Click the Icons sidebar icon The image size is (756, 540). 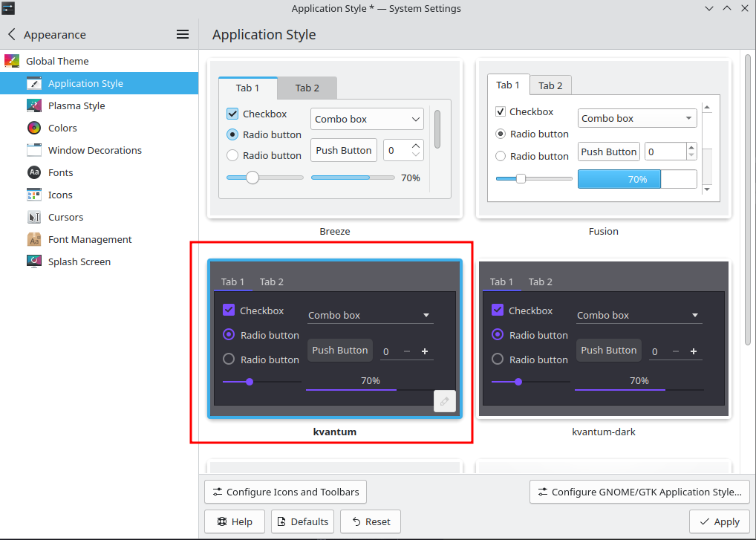coord(33,195)
